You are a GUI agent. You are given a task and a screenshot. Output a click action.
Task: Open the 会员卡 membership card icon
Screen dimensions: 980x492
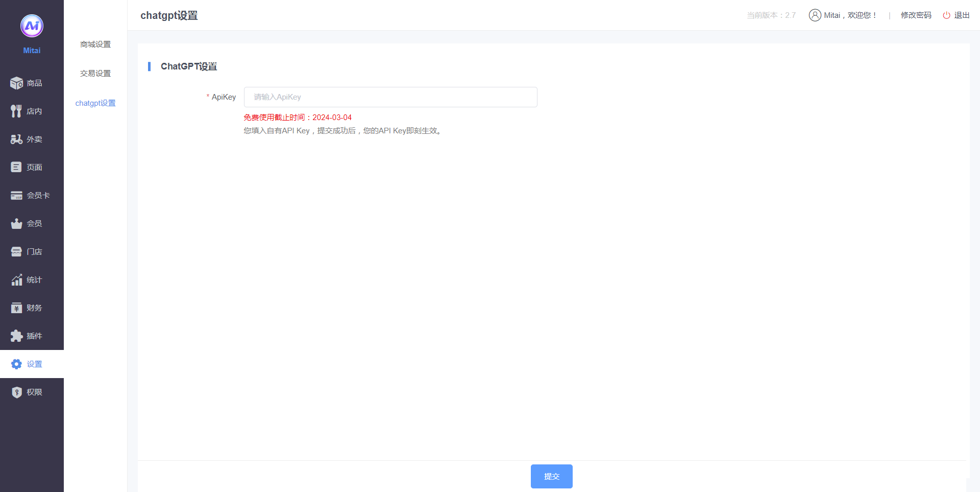pyautogui.click(x=16, y=195)
